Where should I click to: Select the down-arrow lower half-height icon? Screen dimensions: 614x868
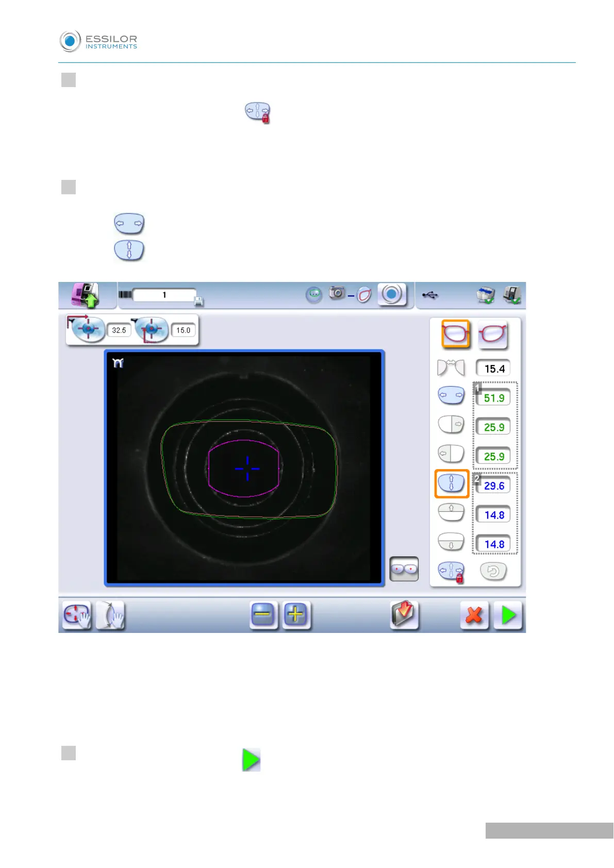(x=451, y=541)
